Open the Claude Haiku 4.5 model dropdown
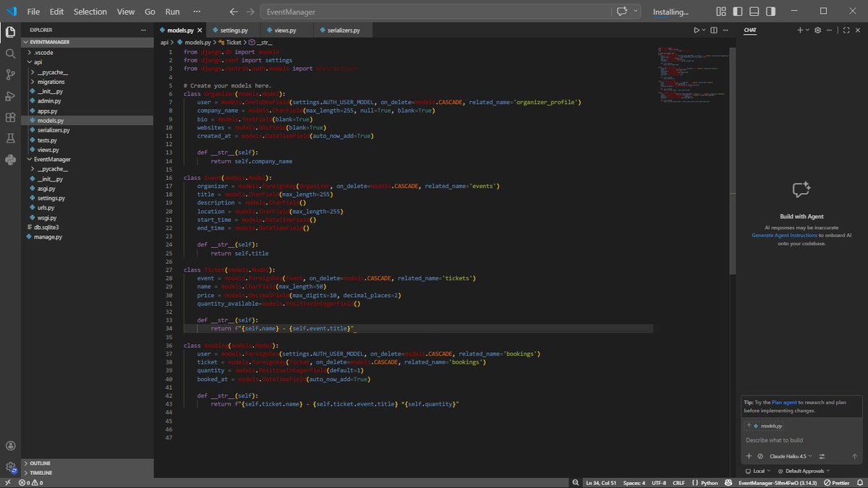 point(791,456)
